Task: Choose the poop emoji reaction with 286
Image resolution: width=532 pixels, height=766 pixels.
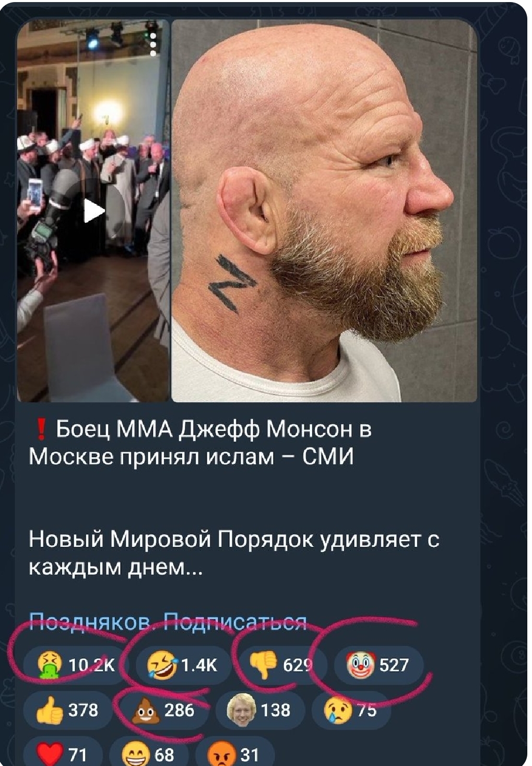Action: click(163, 710)
